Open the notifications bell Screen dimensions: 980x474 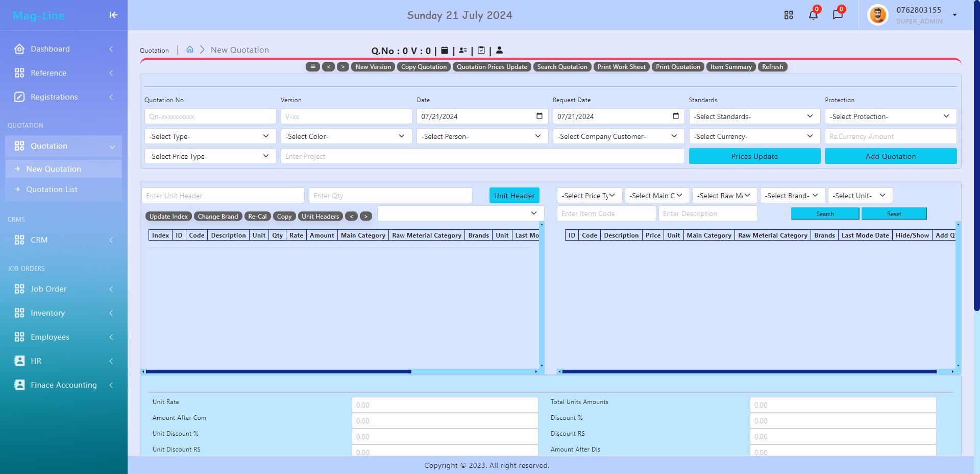click(x=813, y=15)
